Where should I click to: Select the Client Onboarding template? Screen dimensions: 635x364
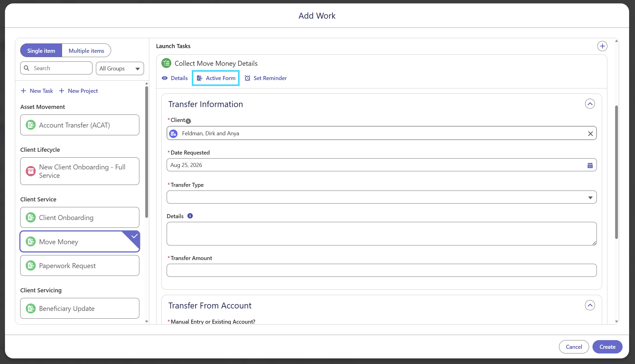[x=80, y=218]
